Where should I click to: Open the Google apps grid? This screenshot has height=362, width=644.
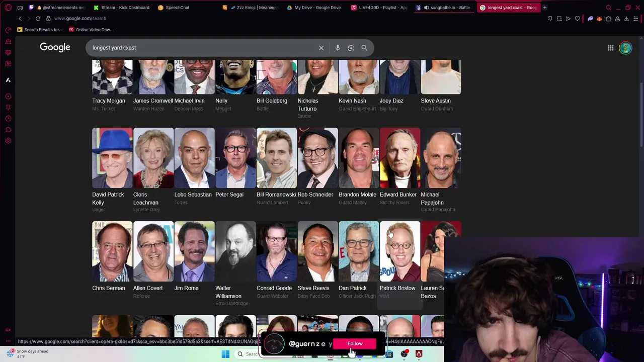(611, 48)
